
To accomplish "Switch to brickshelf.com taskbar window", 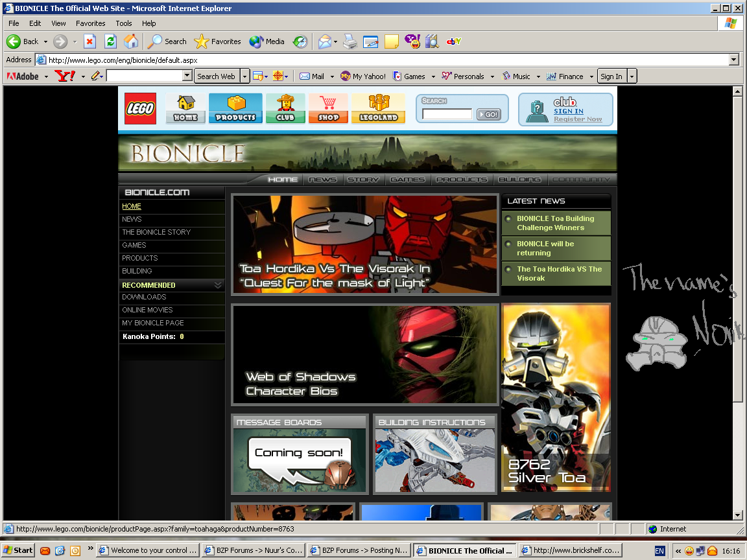I will 570,550.
